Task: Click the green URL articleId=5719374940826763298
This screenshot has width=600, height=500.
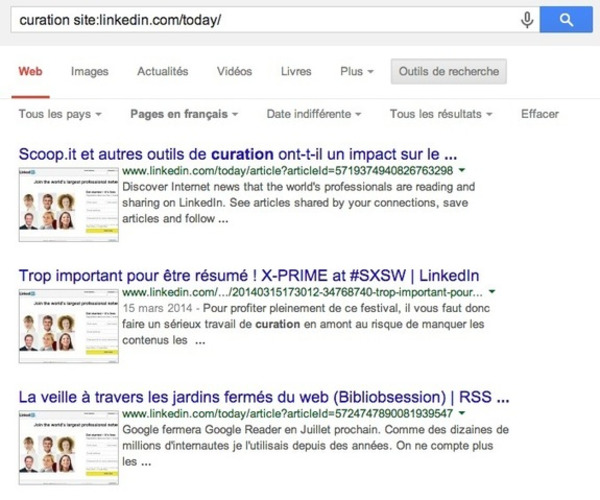Action: coord(287,171)
